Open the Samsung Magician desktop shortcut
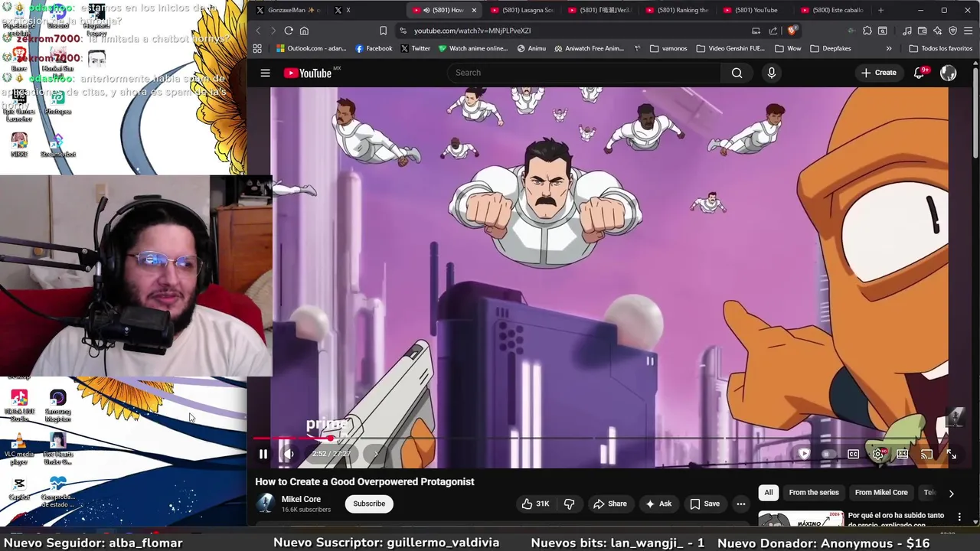980x551 pixels. click(58, 406)
